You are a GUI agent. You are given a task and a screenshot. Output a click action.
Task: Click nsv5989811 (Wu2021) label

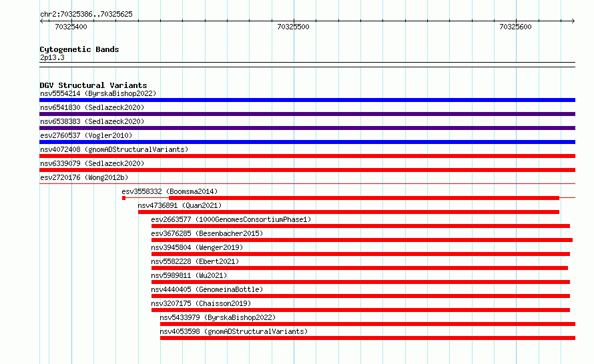tap(189, 275)
